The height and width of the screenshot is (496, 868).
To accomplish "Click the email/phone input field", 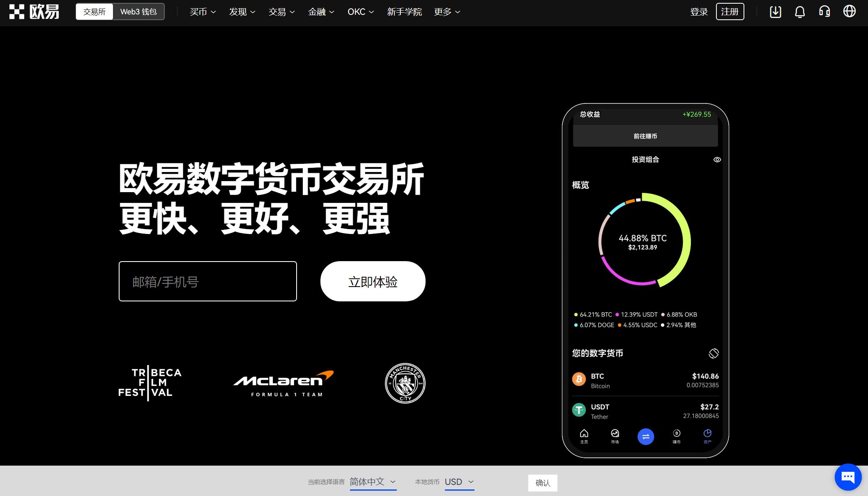I will click(x=208, y=281).
